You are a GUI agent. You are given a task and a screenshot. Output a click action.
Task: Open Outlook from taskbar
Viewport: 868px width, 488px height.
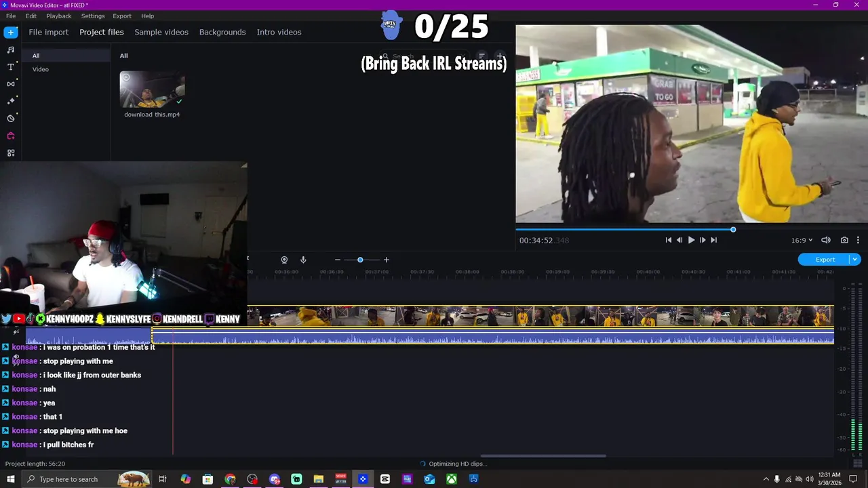point(429,479)
